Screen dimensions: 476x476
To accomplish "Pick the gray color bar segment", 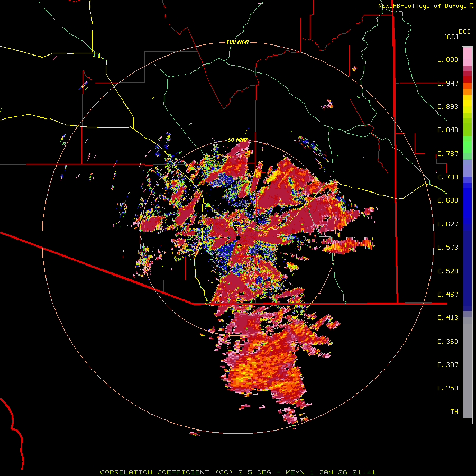I will coord(467,368).
